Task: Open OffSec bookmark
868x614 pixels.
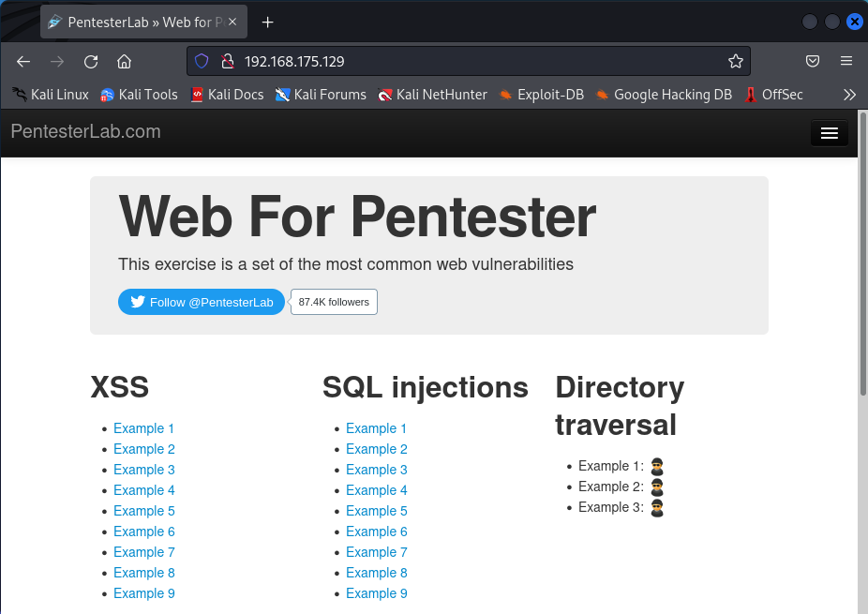Action: coord(774,95)
